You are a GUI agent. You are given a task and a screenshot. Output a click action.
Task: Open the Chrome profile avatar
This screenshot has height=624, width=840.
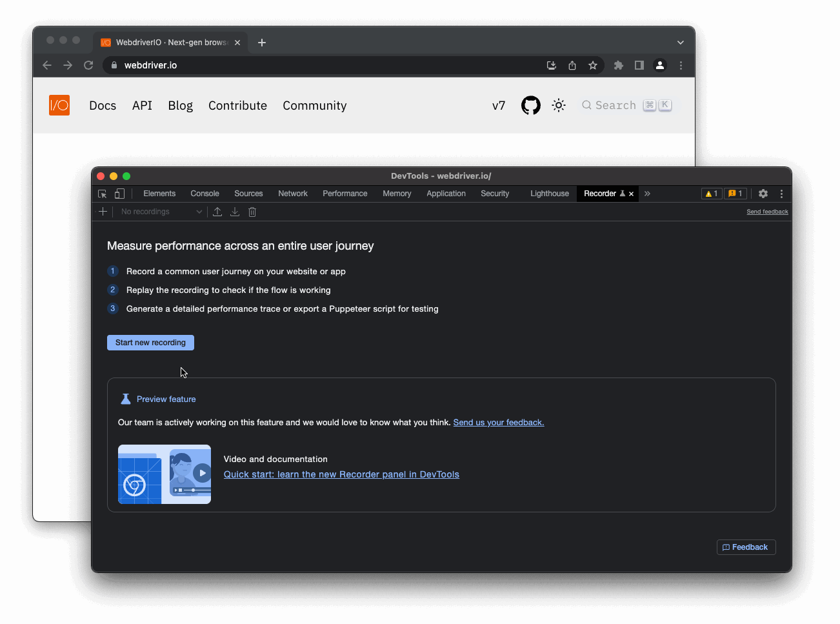(x=660, y=65)
